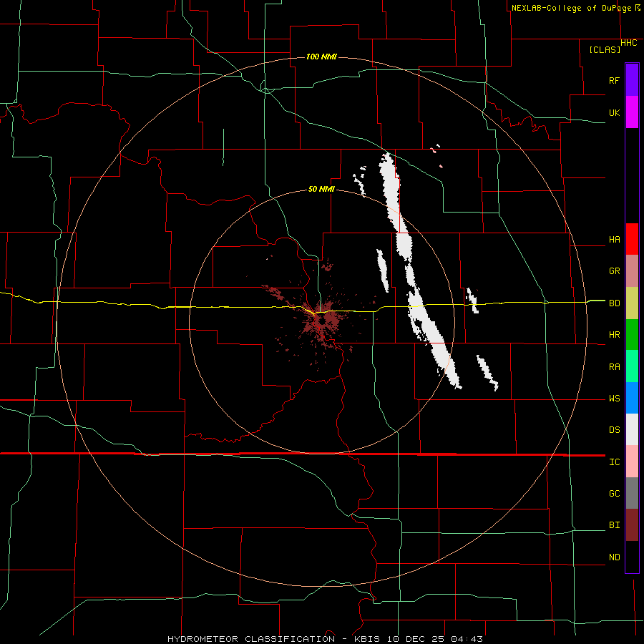
Task: Click the GR legend label
Action: [x=614, y=271]
